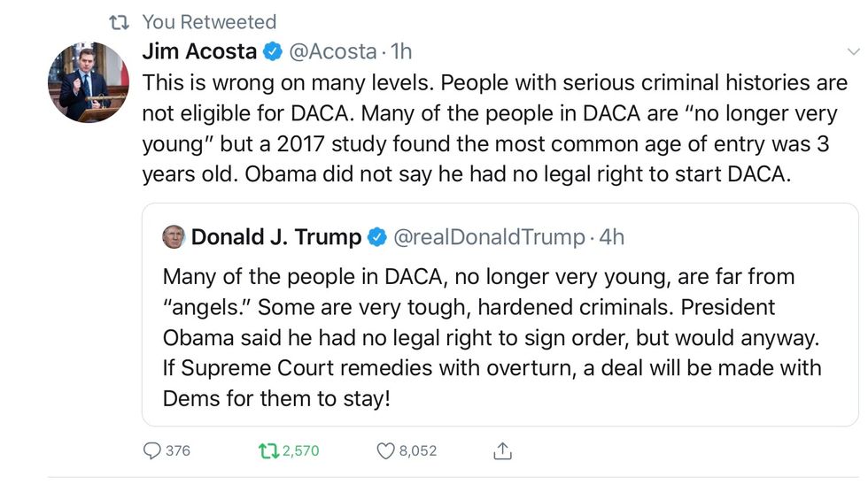868x492 pixels.
Task: Visit the @realDonaldTrump handle
Action: coord(489,237)
